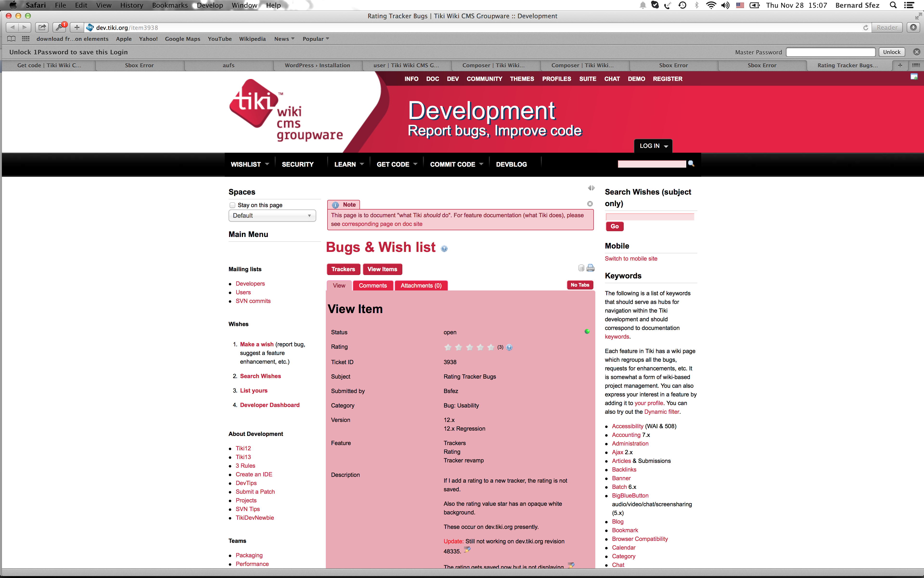
Task: Toggle side columns with the double-arrow icon
Action: pos(591,188)
